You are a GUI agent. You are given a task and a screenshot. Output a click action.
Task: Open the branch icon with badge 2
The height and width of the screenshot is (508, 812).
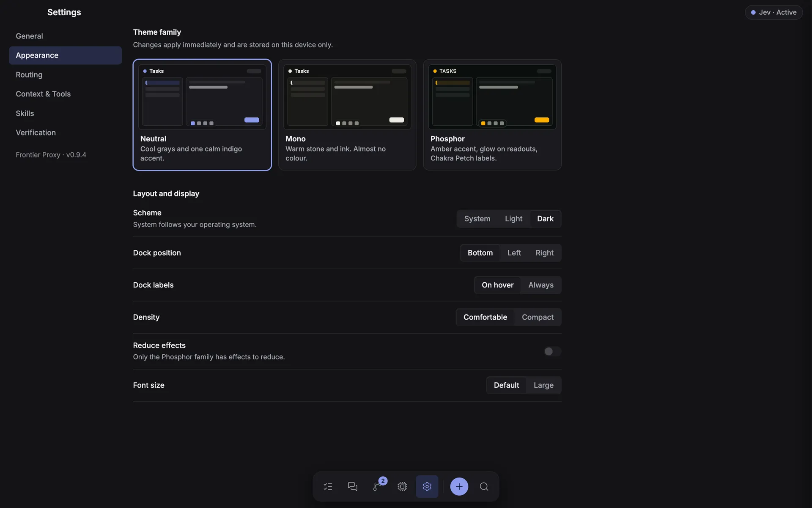[x=377, y=486]
